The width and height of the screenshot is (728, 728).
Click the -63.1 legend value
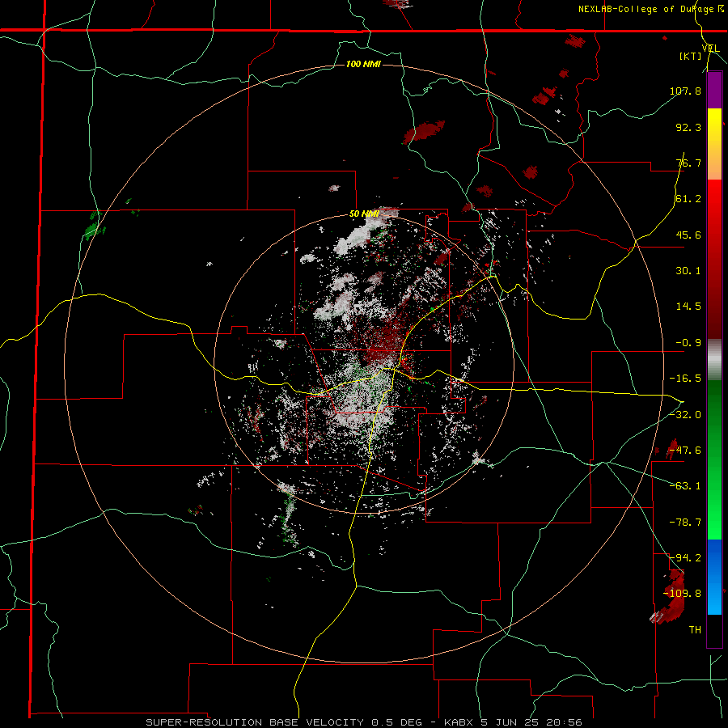coord(685,486)
